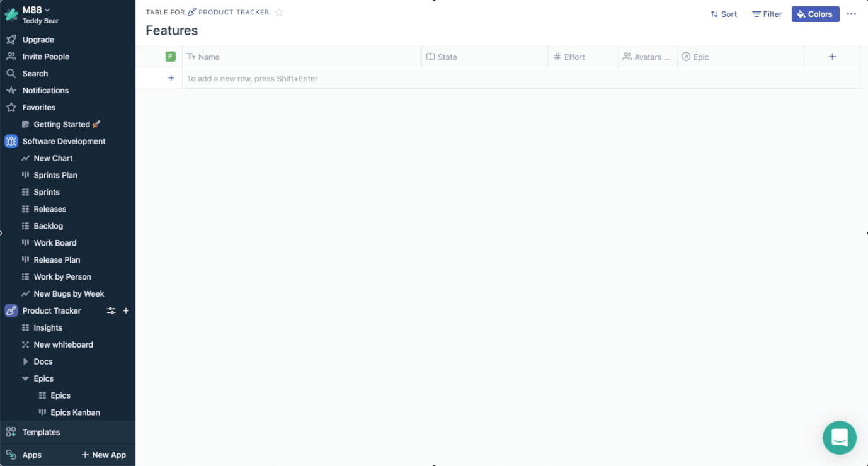Click the three-dot more options menu
The height and width of the screenshot is (466, 868).
coord(852,14)
